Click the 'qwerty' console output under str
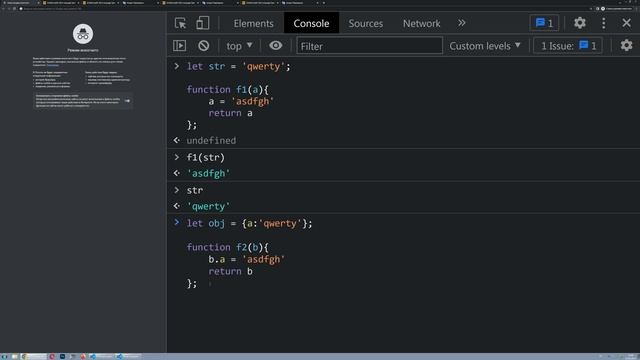Screen dimensions: 640x360 click(x=208, y=207)
